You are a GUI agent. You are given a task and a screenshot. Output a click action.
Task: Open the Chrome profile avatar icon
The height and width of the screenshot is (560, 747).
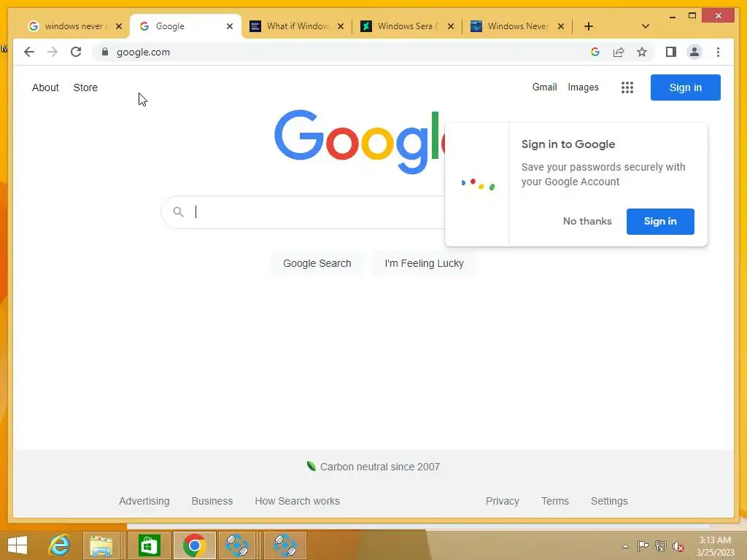click(x=694, y=52)
